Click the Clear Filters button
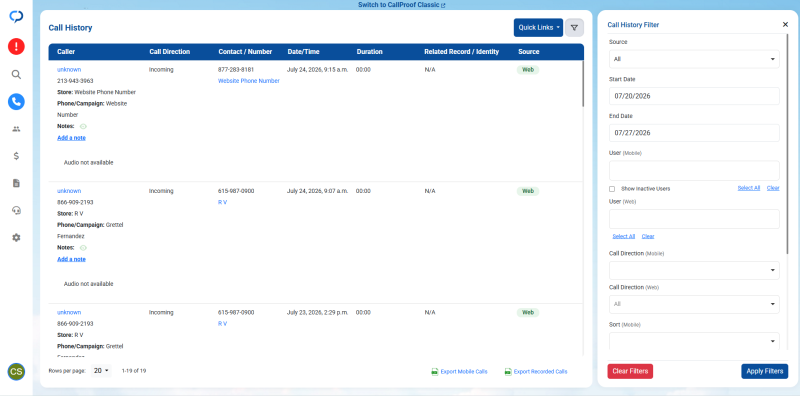The height and width of the screenshot is (396, 800). [x=630, y=371]
